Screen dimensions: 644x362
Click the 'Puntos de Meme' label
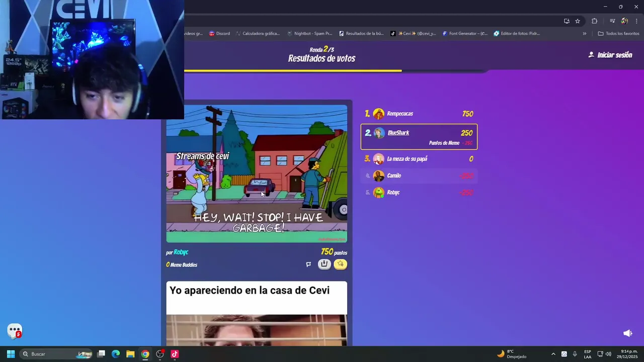point(444,143)
